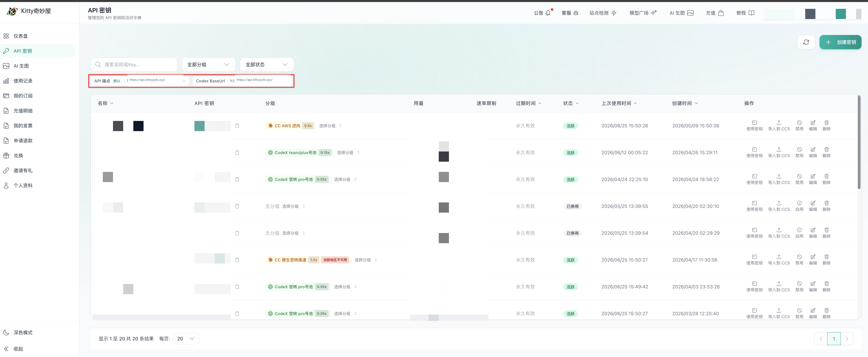Sort by 过期时间 column header

[x=528, y=103]
